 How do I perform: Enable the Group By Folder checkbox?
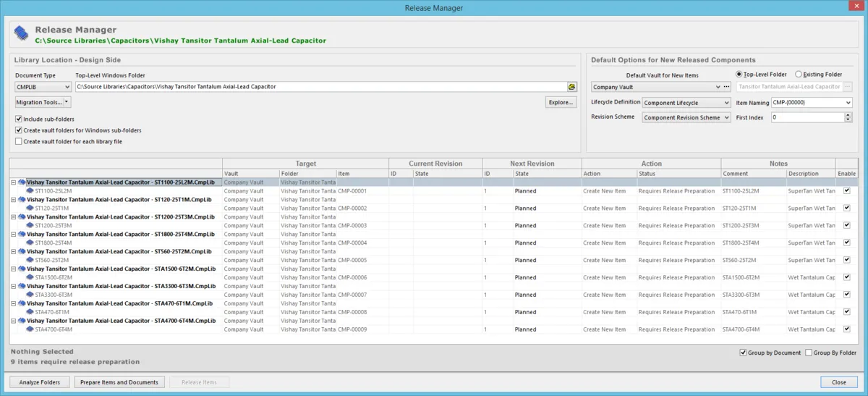[x=809, y=353]
